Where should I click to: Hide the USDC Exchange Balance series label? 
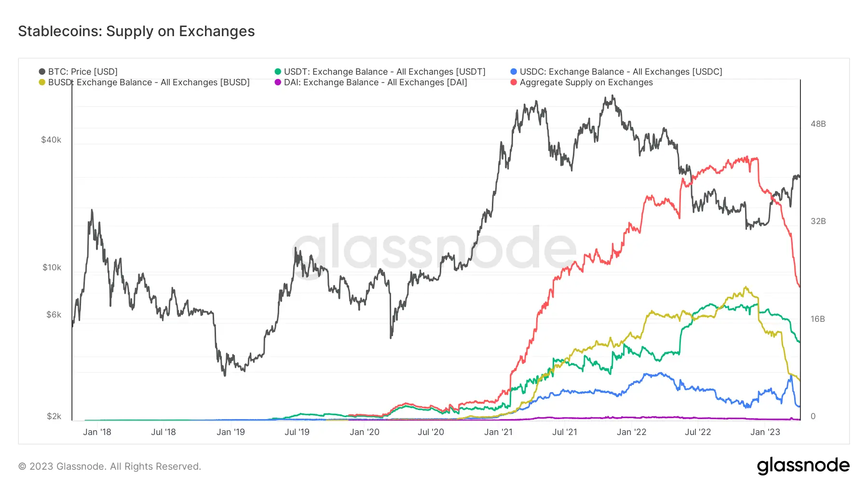(621, 72)
